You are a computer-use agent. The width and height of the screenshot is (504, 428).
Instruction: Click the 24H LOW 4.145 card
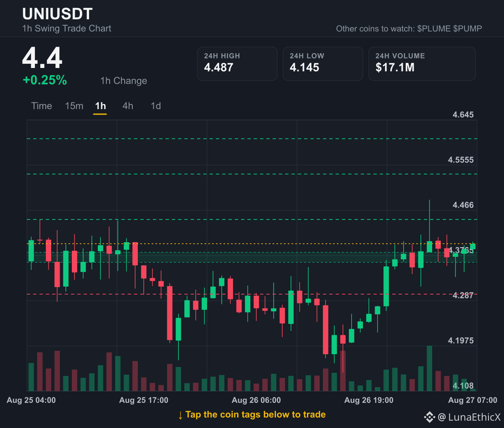(323, 64)
